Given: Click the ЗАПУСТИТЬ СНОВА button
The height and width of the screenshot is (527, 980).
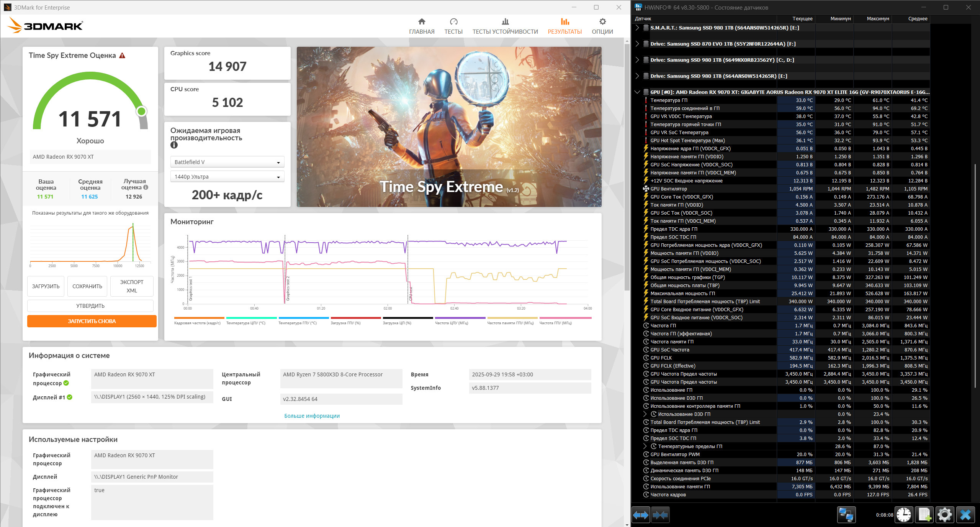Looking at the screenshot, I should (x=92, y=321).
